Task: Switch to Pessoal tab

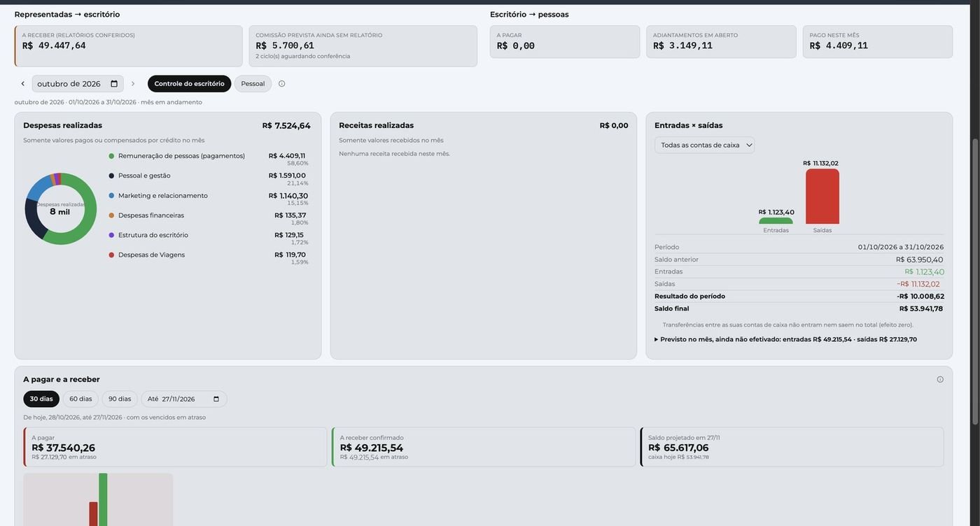Action: (253, 84)
